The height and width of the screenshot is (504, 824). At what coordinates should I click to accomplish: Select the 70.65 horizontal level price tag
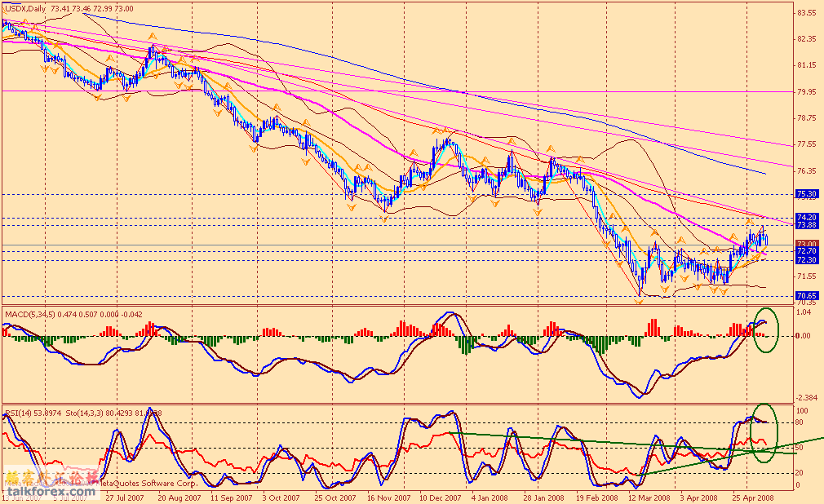(807, 296)
